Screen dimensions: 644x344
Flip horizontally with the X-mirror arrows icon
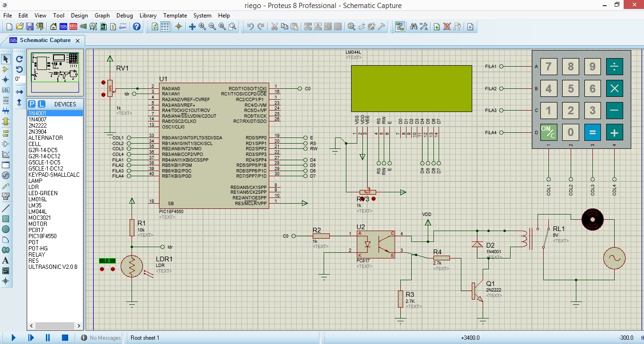point(19,92)
